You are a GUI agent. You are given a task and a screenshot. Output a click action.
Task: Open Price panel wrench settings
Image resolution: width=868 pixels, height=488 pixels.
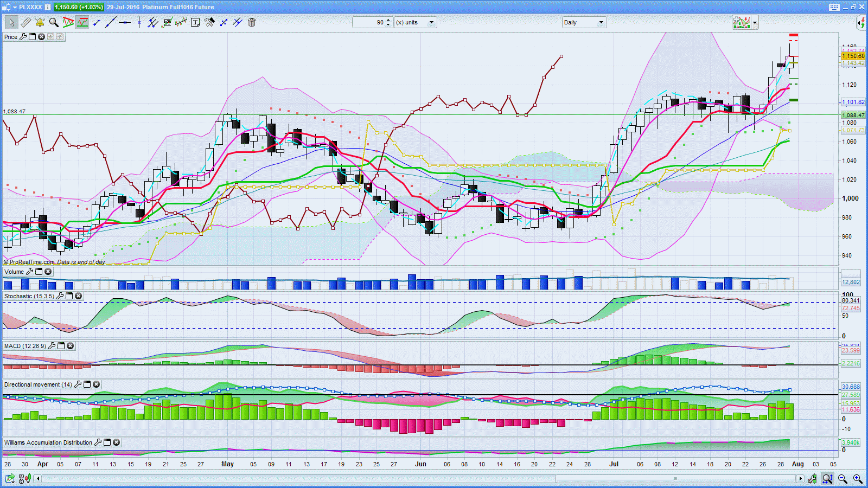pyautogui.click(x=23, y=37)
